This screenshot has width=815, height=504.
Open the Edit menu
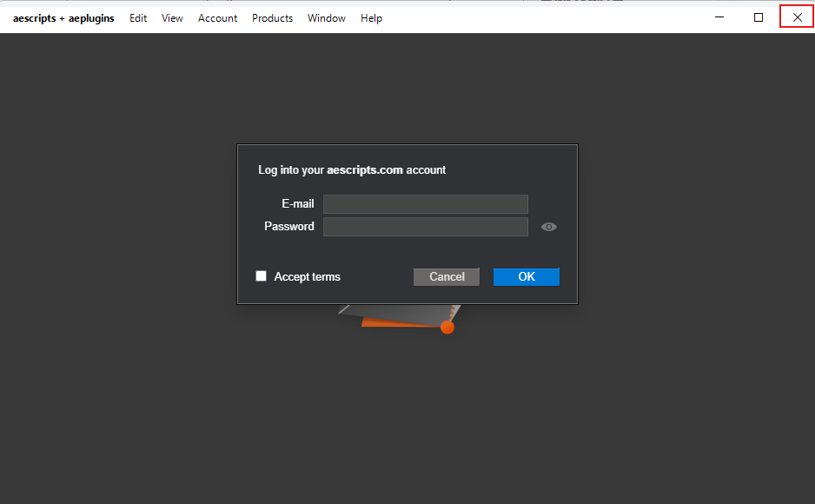coord(137,17)
